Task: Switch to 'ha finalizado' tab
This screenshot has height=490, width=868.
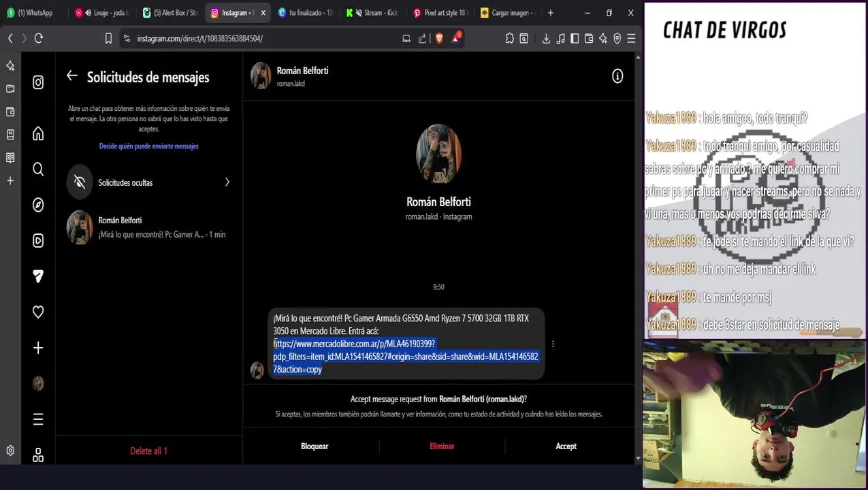Action: (x=306, y=13)
